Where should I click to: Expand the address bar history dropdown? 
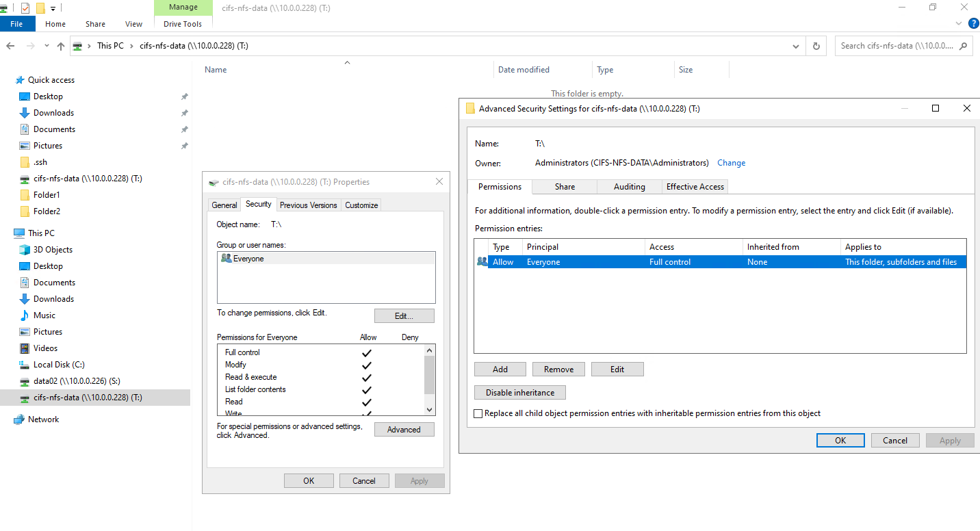(x=795, y=47)
